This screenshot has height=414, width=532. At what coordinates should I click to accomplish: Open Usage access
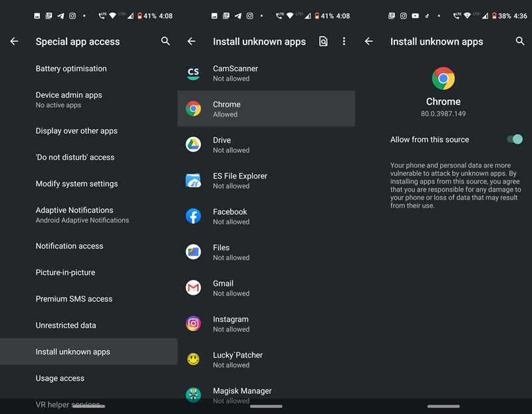click(x=88, y=378)
